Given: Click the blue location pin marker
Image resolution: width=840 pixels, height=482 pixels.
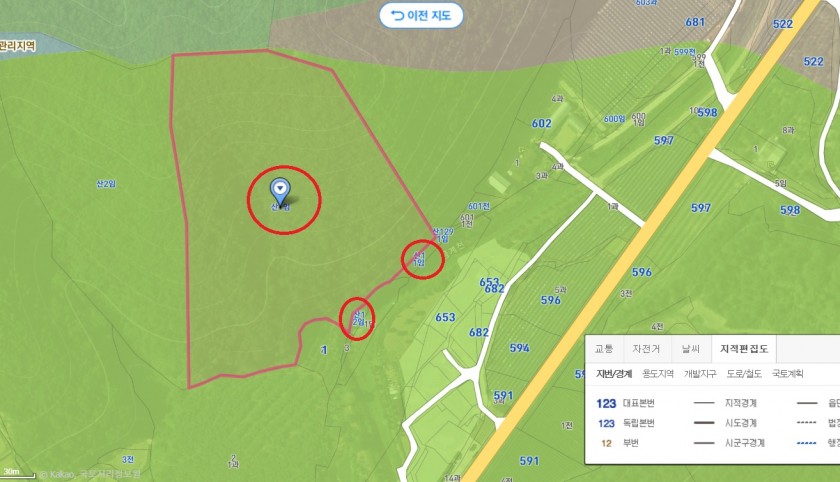Looking at the screenshot, I should click(280, 190).
